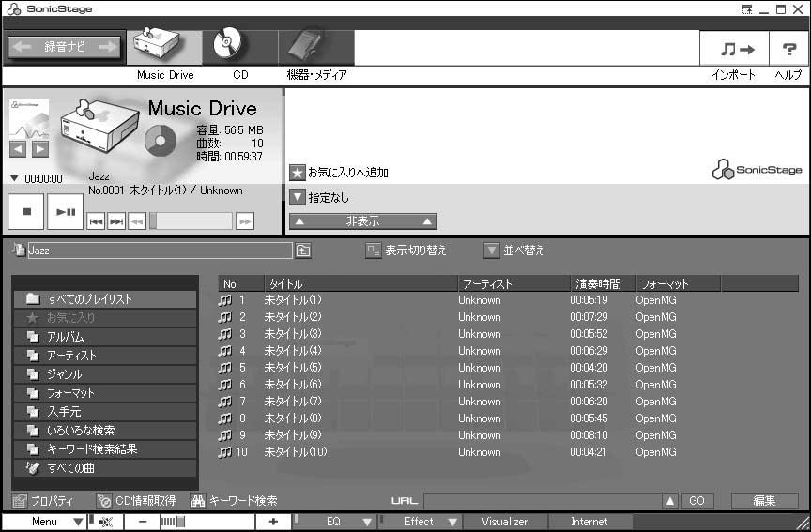The image size is (811, 532).
Task: Select アルバム in the sidebar
Action: [105, 337]
